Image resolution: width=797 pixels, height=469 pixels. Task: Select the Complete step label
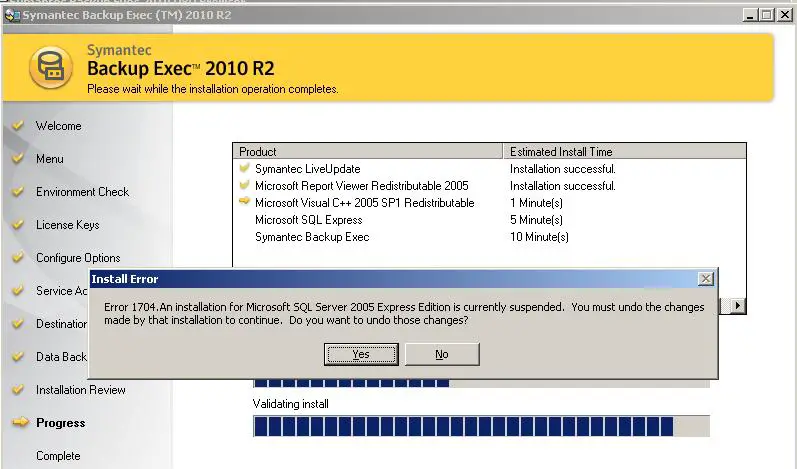pos(58,456)
